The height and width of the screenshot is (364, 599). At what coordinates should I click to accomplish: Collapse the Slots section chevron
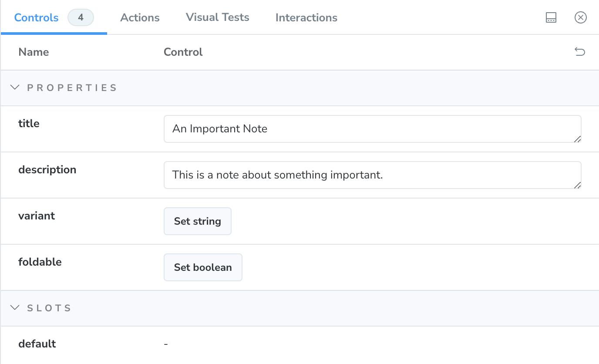[15, 308]
